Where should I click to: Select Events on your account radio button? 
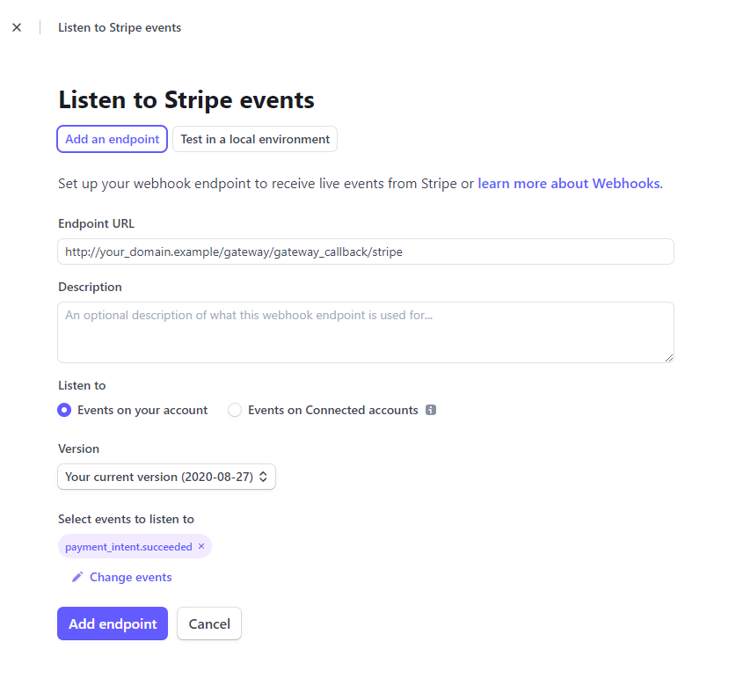tap(64, 410)
